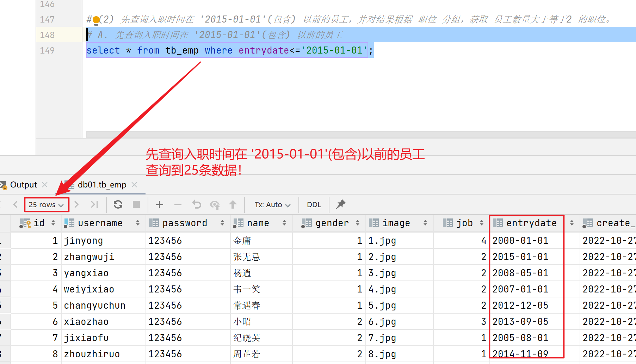Sort by the gender column header

point(329,223)
